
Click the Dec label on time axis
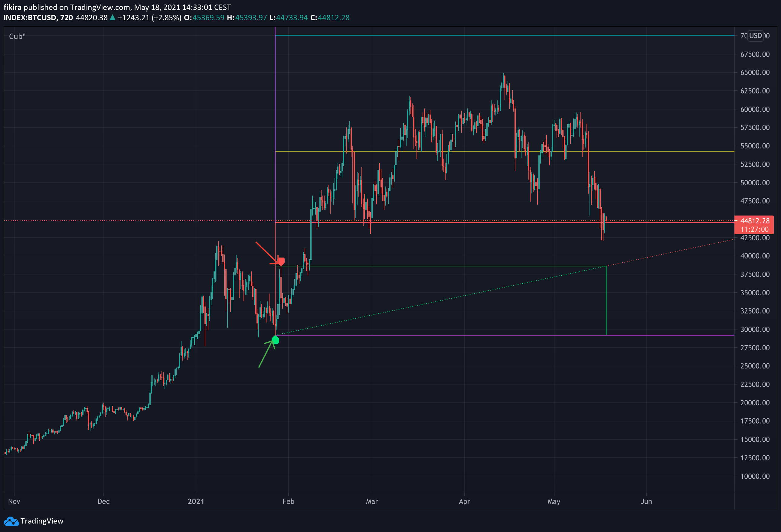pos(103,501)
